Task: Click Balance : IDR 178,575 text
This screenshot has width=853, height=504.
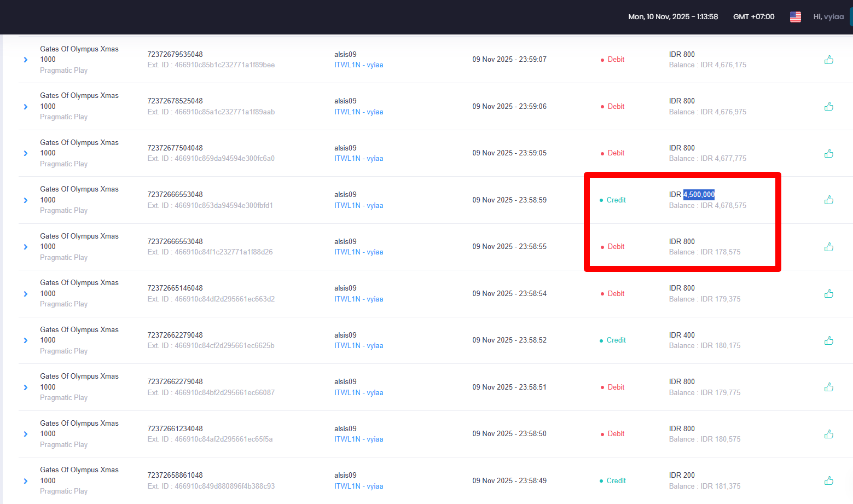Action: 705,252
